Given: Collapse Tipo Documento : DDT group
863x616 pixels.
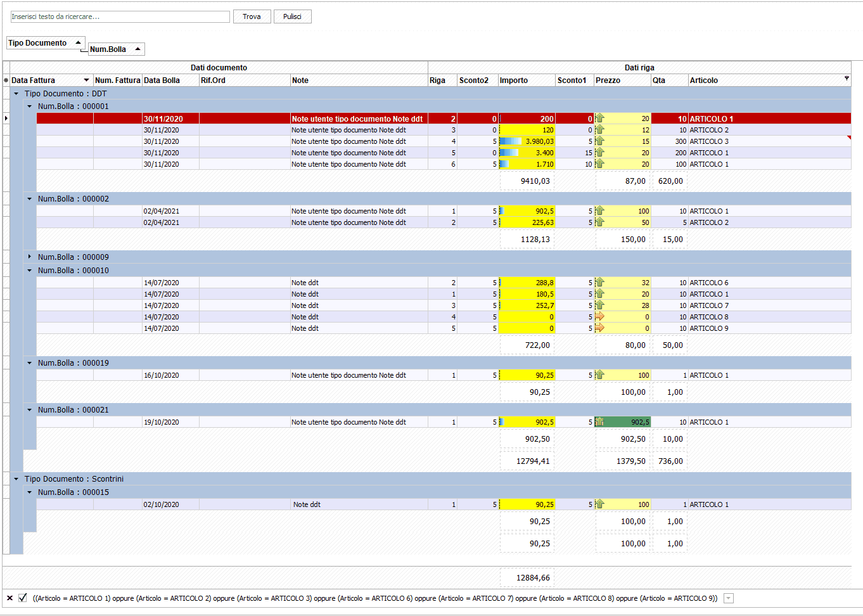Looking at the screenshot, I should 16,94.
